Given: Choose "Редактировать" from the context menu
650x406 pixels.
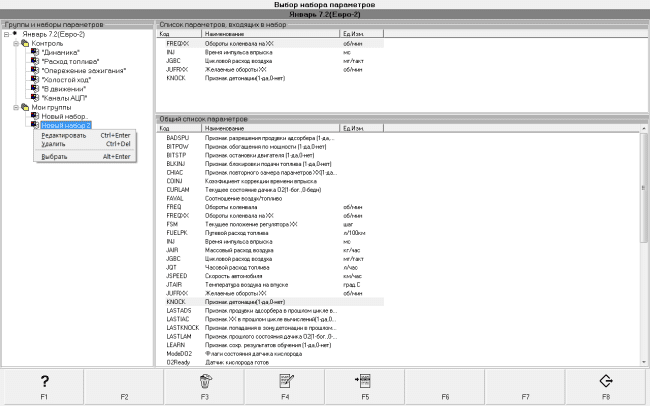Looking at the screenshot, I should 64,135.
